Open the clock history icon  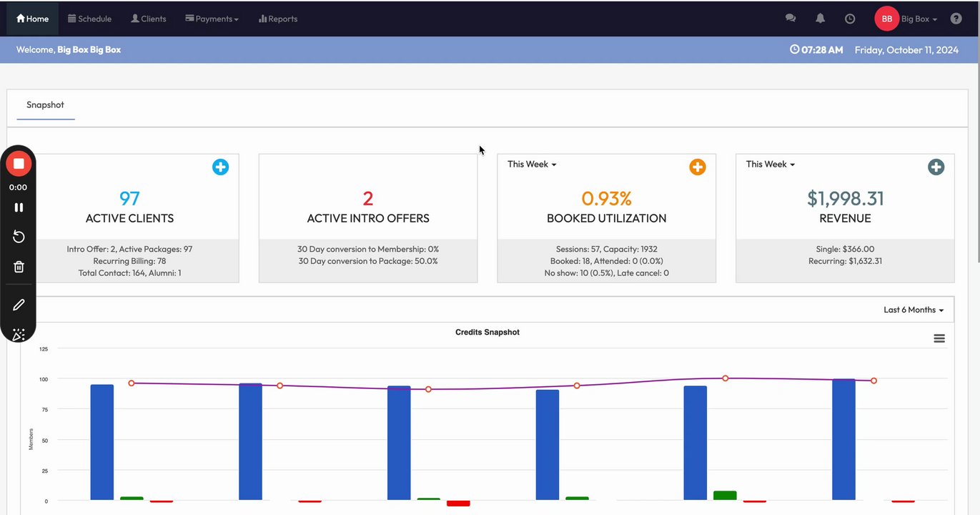click(x=850, y=19)
